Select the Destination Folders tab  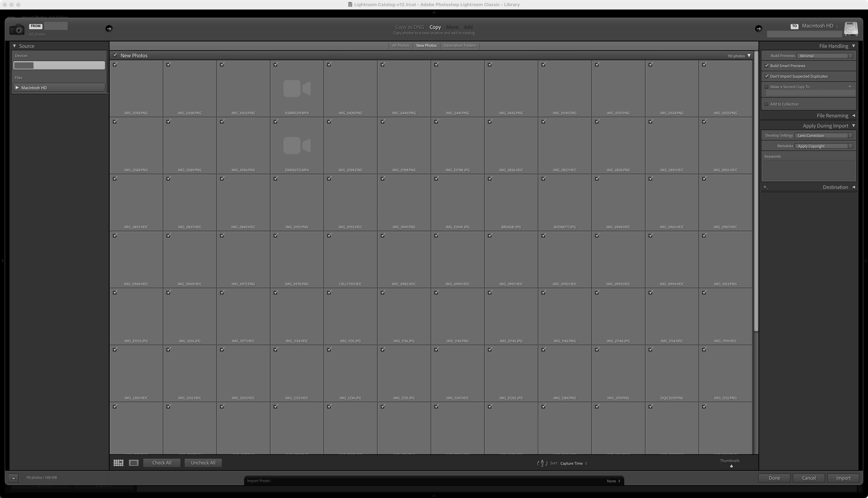pyautogui.click(x=459, y=45)
